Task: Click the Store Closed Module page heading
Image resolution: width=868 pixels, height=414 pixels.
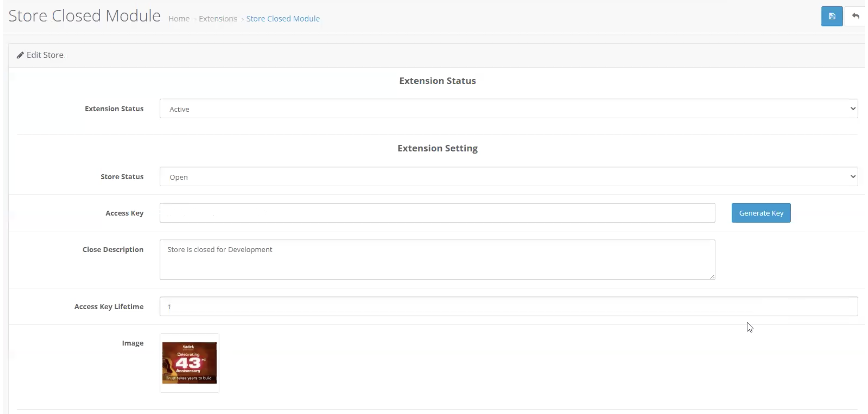Action: click(84, 16)
